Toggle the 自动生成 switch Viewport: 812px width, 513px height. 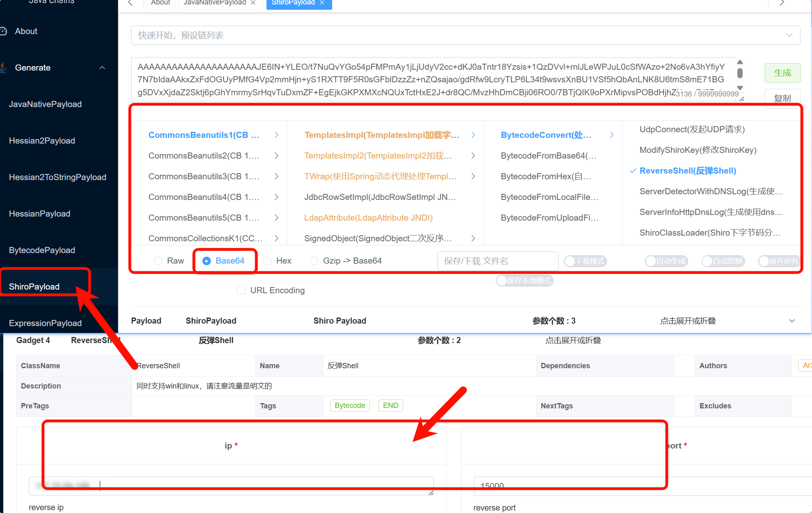point(666,261)
